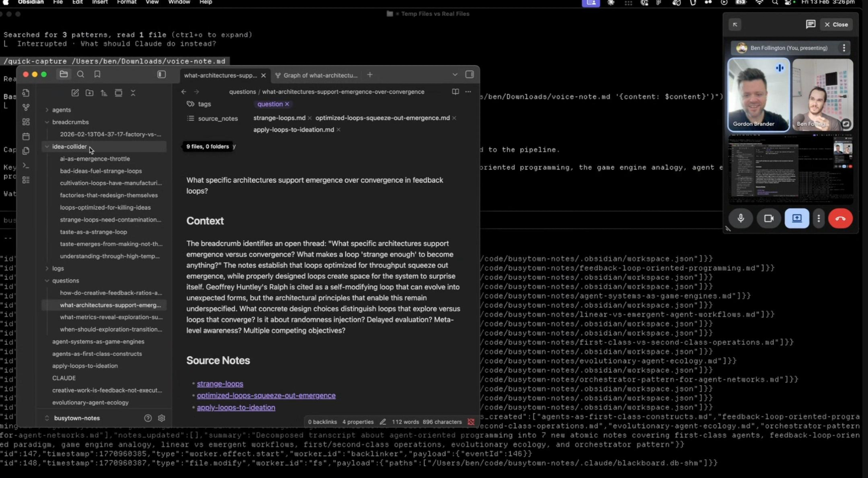The width and height of the screenshot is (868, 478).
Task: Click the new note icon
Action: [75, 93]
